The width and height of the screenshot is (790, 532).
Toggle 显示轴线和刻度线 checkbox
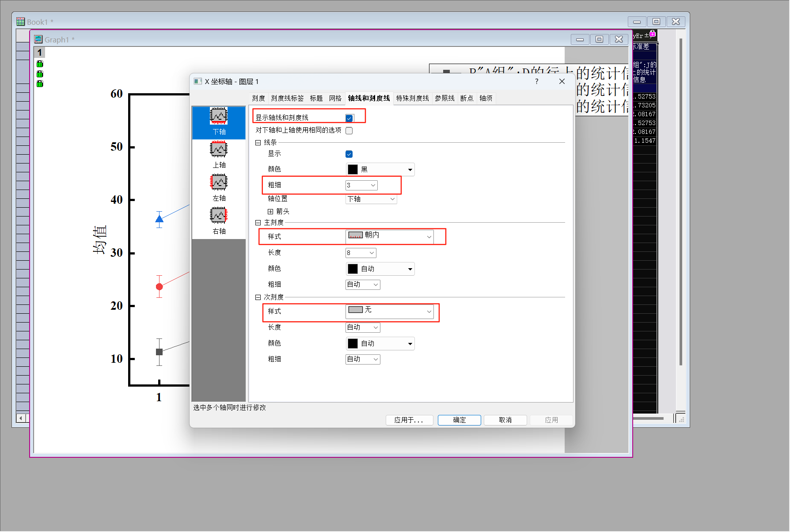[x=349, y=118]
